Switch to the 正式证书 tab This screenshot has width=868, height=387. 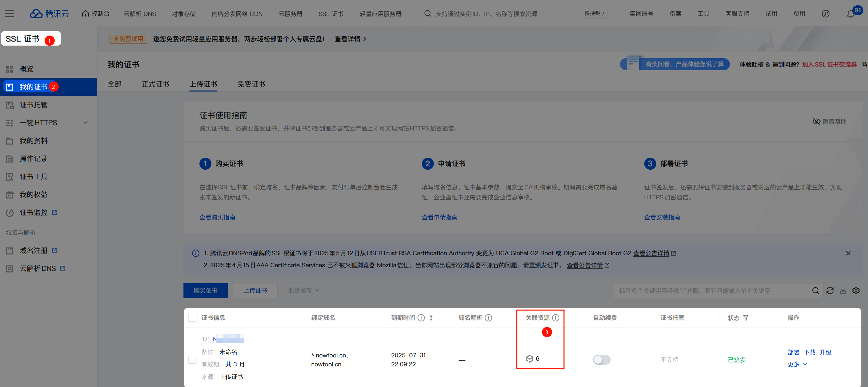[x=155, y=84]
